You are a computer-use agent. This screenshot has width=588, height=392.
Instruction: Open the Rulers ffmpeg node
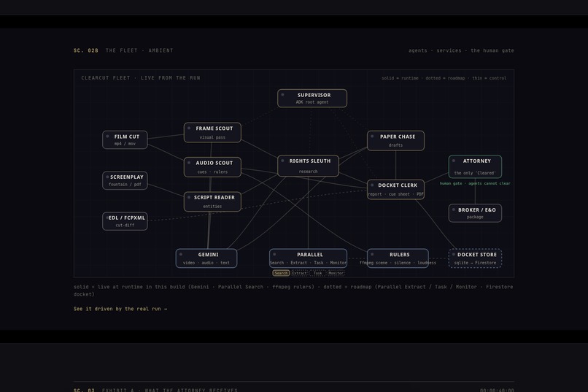coord(398,258)
